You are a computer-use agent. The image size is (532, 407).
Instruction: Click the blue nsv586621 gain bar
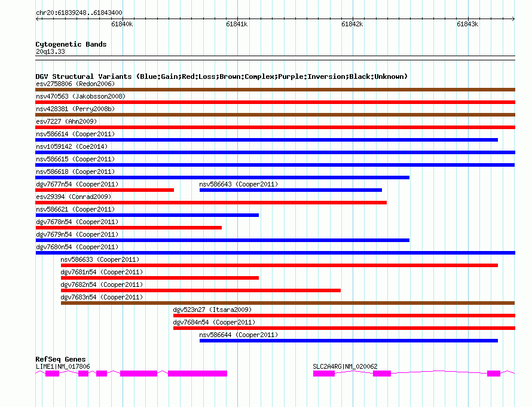point(147,215)
